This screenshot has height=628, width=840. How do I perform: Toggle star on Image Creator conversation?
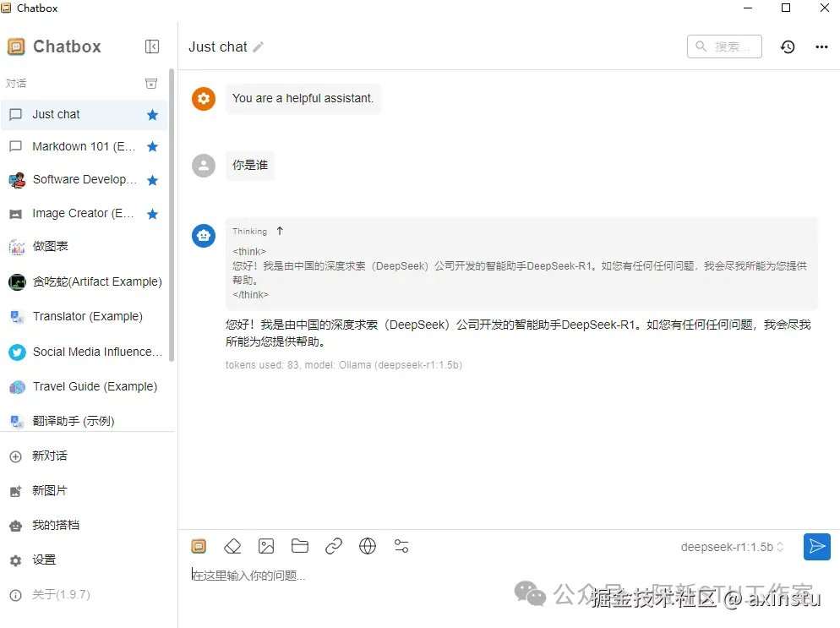153,215
